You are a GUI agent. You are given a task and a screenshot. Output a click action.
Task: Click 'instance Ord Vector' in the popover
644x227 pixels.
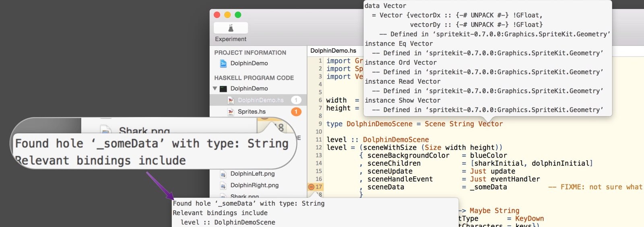click(x=400, y=62)
